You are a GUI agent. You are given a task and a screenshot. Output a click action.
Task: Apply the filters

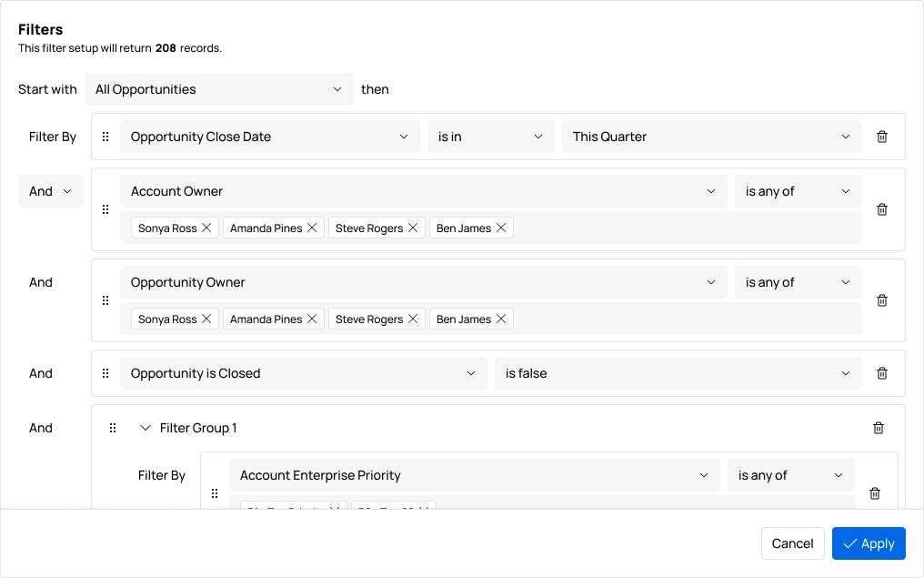[869, 543]
